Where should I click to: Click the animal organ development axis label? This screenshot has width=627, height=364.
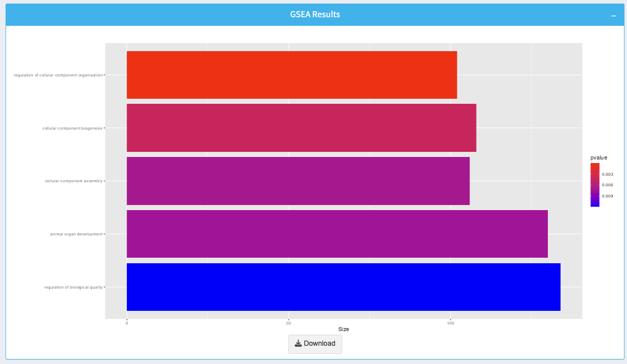76,234
